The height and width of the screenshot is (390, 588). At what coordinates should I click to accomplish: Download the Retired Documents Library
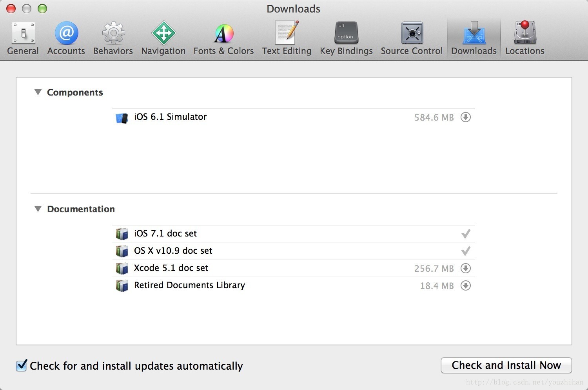pos(466,285)
